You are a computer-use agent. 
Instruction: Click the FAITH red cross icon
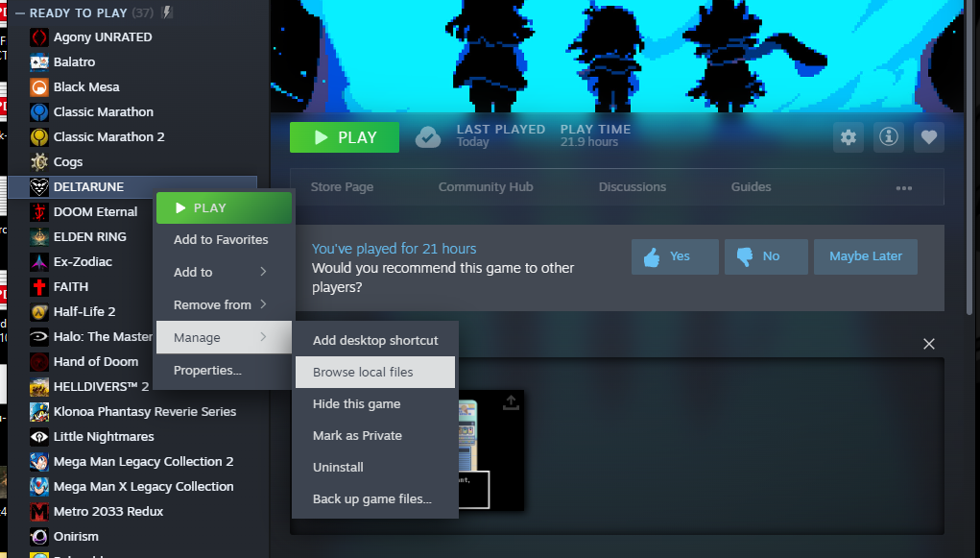pos(39,287)
